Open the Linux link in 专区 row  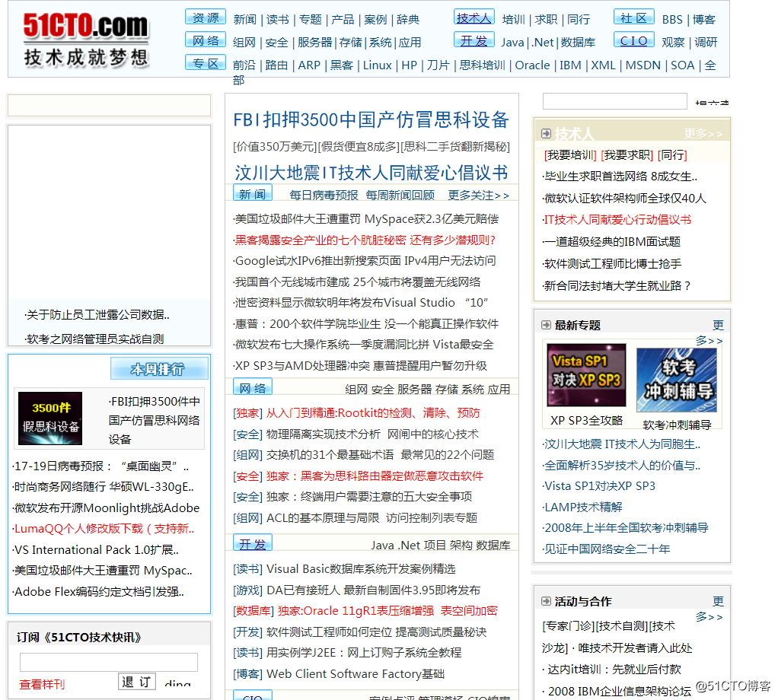[x=377, y=65]
